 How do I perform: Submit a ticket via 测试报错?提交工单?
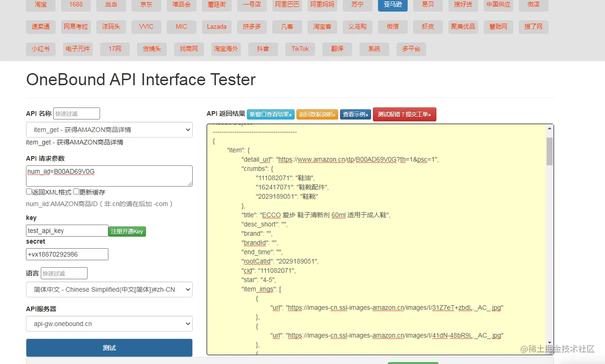[x=404, y=114]
